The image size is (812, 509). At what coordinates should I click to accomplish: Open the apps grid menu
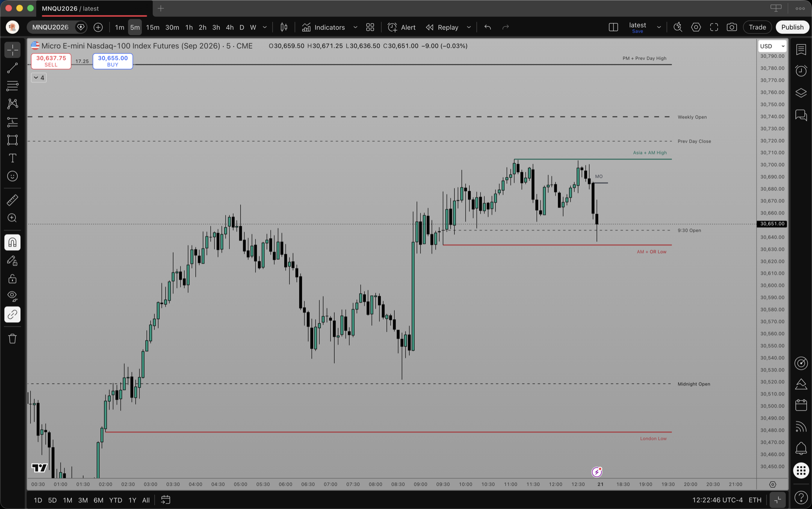pyautogui.click(x=801, y=471)
